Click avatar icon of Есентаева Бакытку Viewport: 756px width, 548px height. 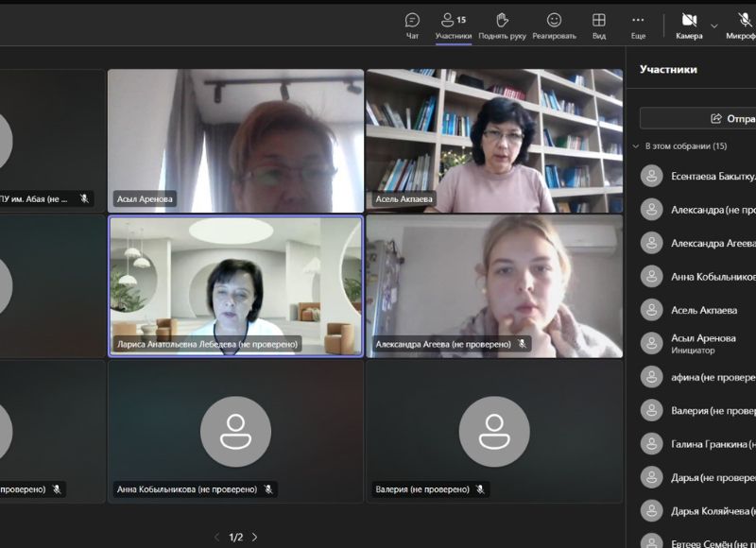(651, 176)
